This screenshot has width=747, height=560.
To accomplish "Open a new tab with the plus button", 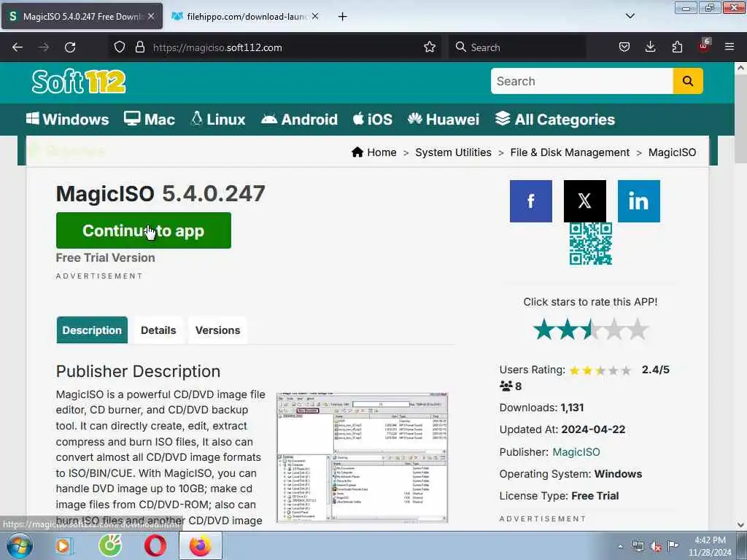I will click(x=343, y=17).
